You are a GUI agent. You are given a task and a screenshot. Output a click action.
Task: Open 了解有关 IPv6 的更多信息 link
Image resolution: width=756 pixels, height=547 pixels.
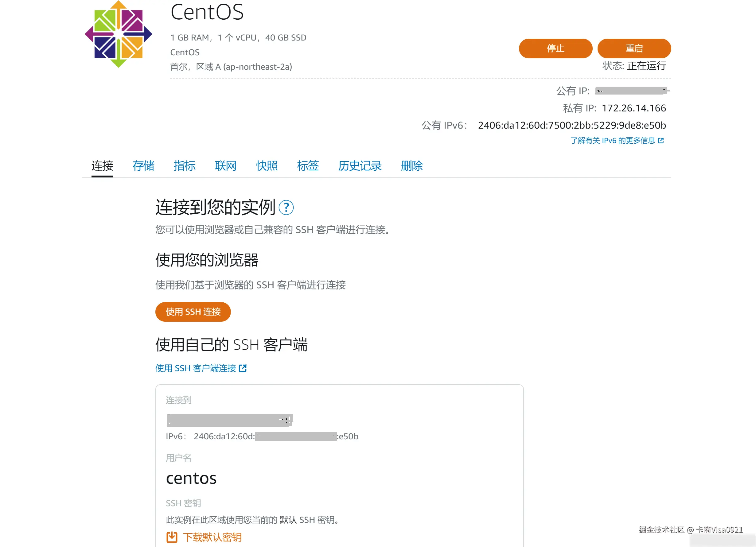pyautogui.click(x=612, y=141)
